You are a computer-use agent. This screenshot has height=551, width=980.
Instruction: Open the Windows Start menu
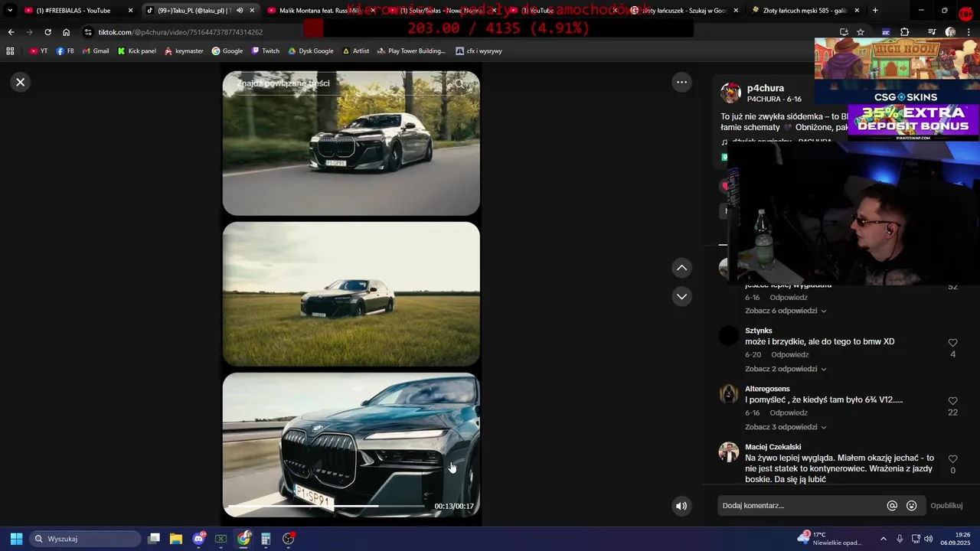[x=16, y=539]
